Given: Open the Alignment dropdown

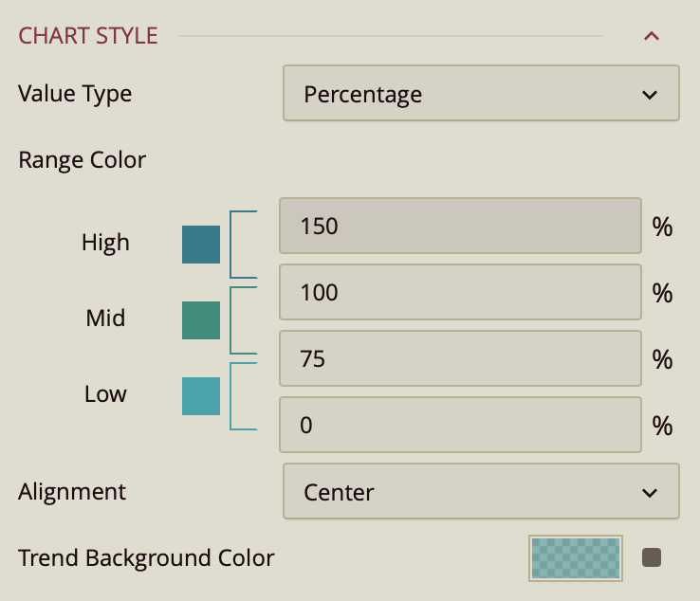Looking at the screenshot, I should (481, 492).
